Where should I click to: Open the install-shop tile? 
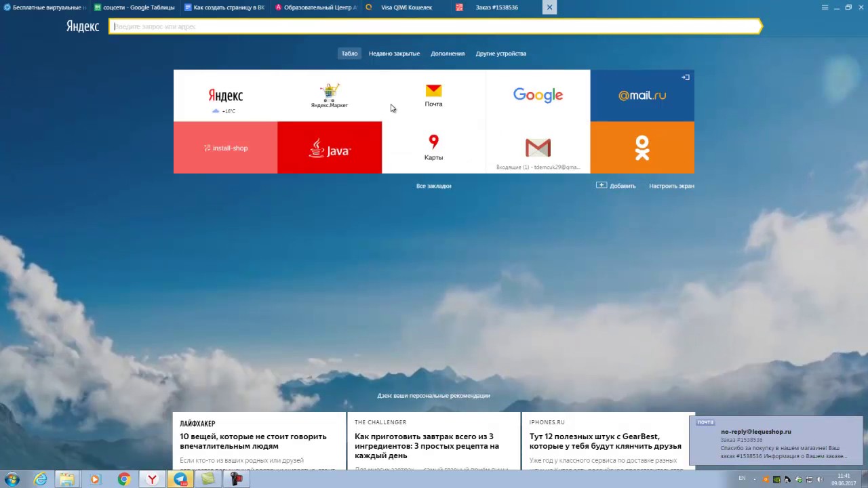point(225,148)
